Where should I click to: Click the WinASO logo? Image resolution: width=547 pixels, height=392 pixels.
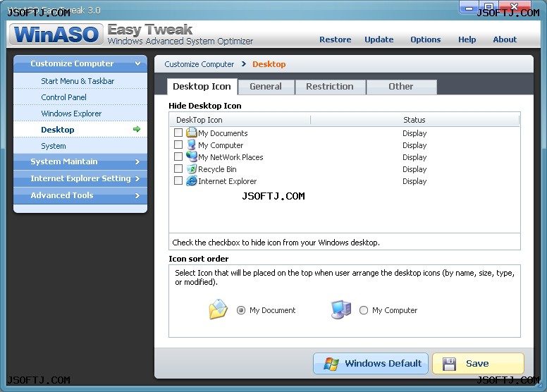pos(56,35)
